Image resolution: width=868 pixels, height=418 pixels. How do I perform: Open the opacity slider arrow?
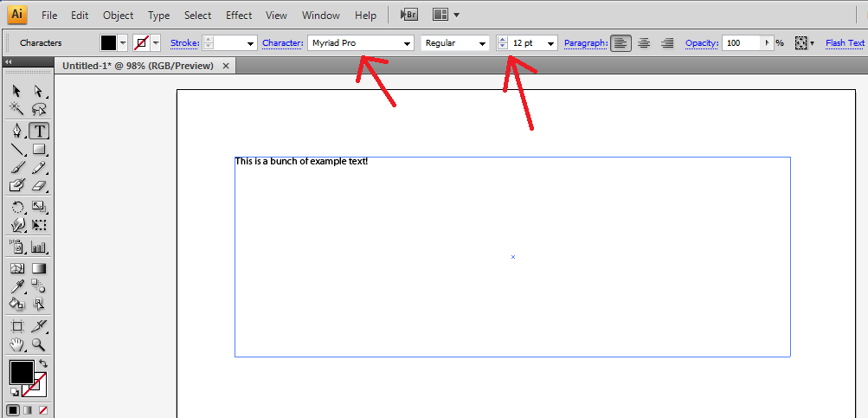coord(768,43)
